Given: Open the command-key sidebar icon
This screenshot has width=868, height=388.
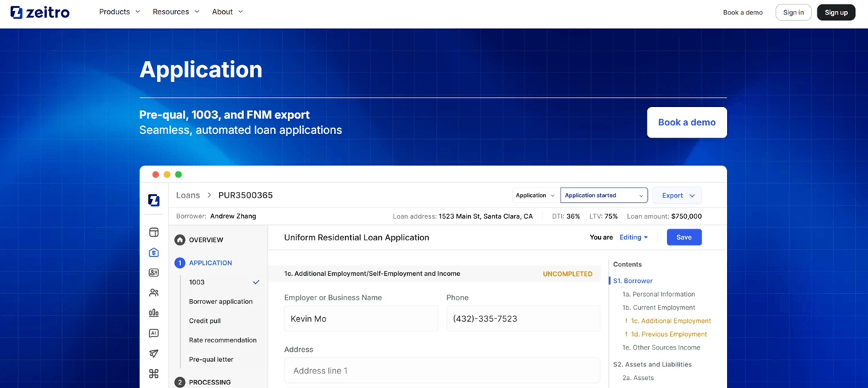Looking at the screenshot, I should (153, 374).
